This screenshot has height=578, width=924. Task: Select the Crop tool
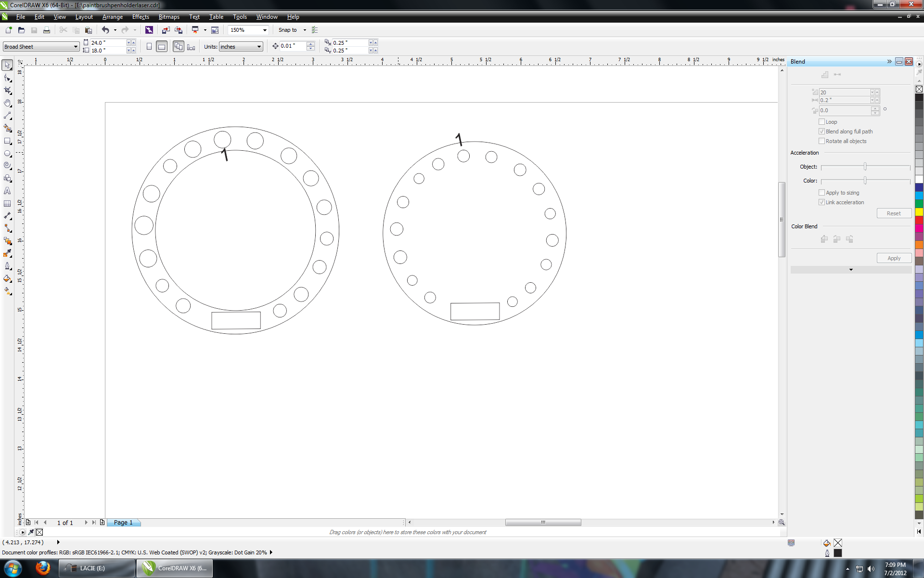[7, 91]
